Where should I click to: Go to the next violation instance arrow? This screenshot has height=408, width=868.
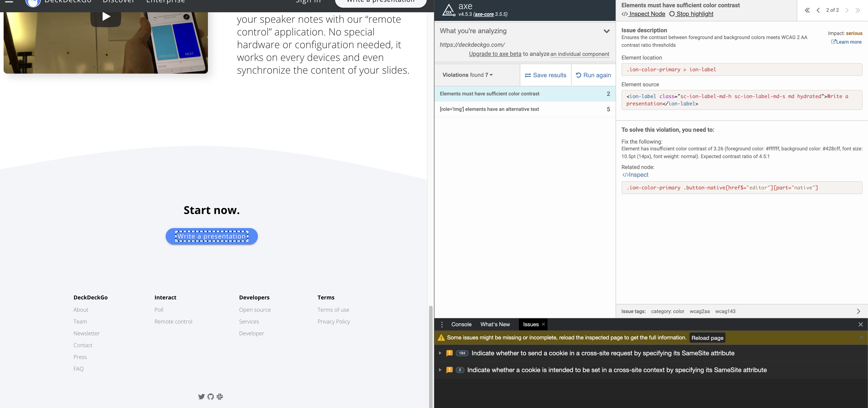847,10
